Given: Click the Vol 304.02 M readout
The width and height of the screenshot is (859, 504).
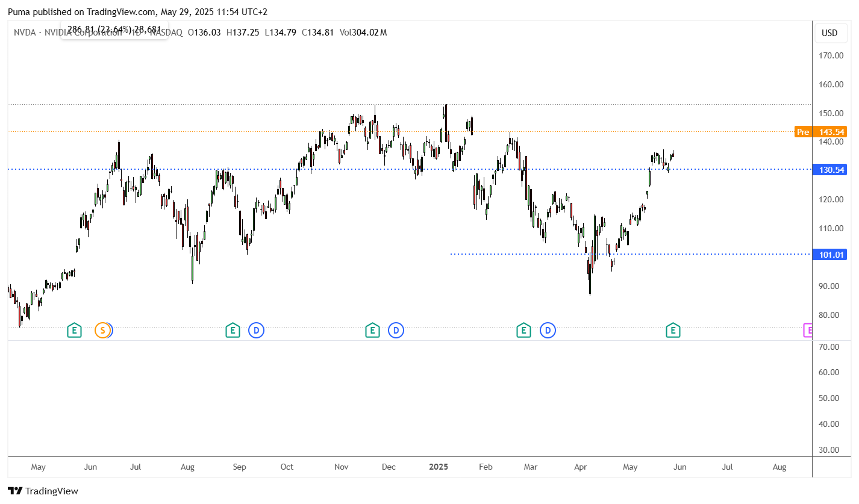Looking at the screenshot, I should 363,33.
